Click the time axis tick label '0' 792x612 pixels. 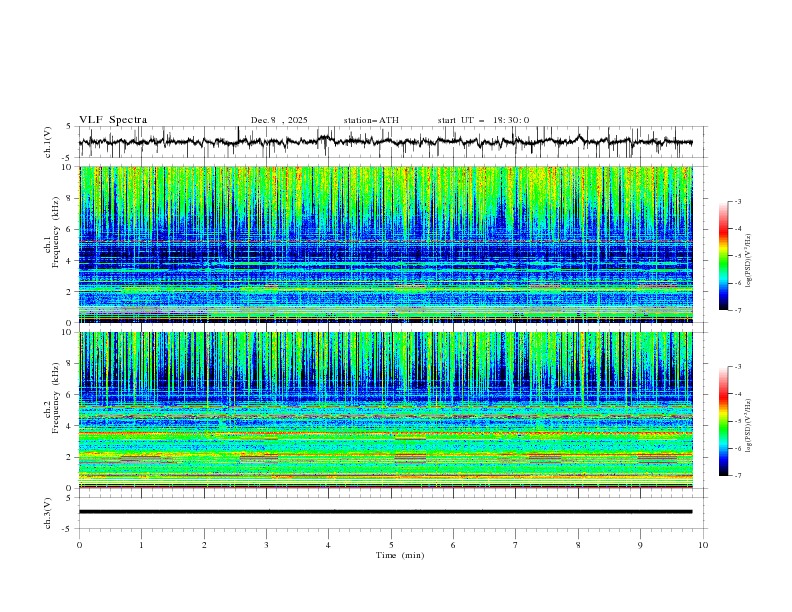tap(79, 545)
